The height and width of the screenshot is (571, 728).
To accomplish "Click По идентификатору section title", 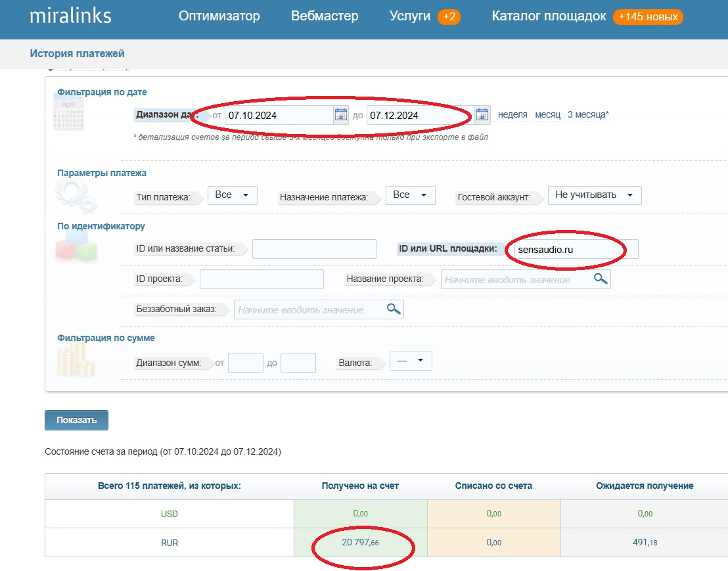I will coord(101,226).
